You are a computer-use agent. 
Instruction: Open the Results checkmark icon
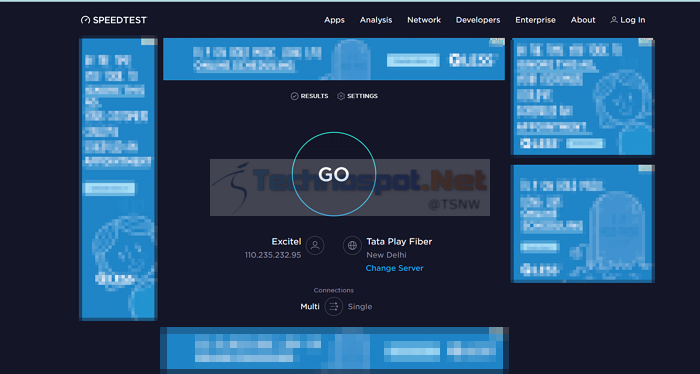point(294,96)
